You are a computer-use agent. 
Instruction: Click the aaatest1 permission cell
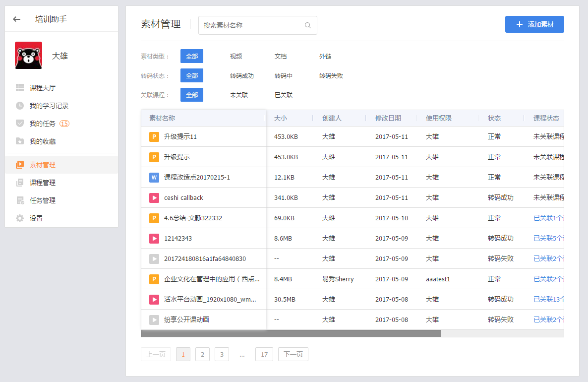[438, 279]
